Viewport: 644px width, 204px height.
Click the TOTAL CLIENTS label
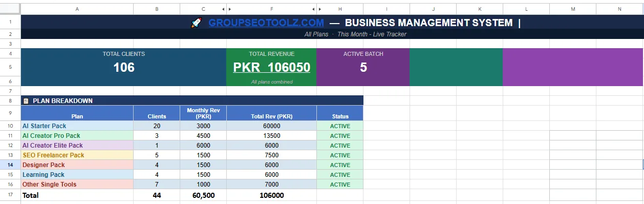[124, 54]
